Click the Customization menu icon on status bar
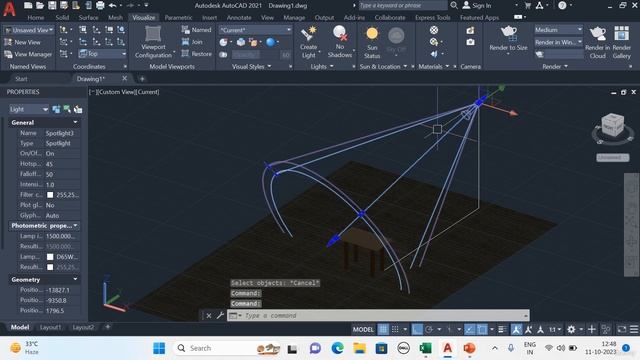 tap(634, 329)
